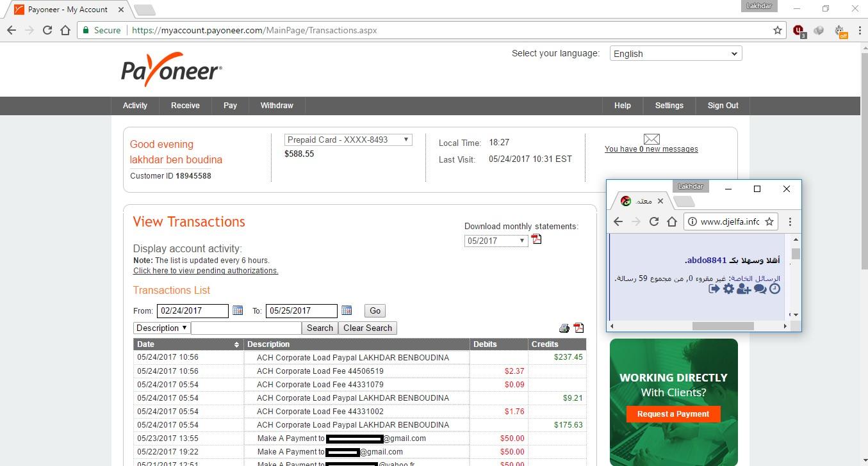Click the $237.45 credit amount

[x=569, y=357]
